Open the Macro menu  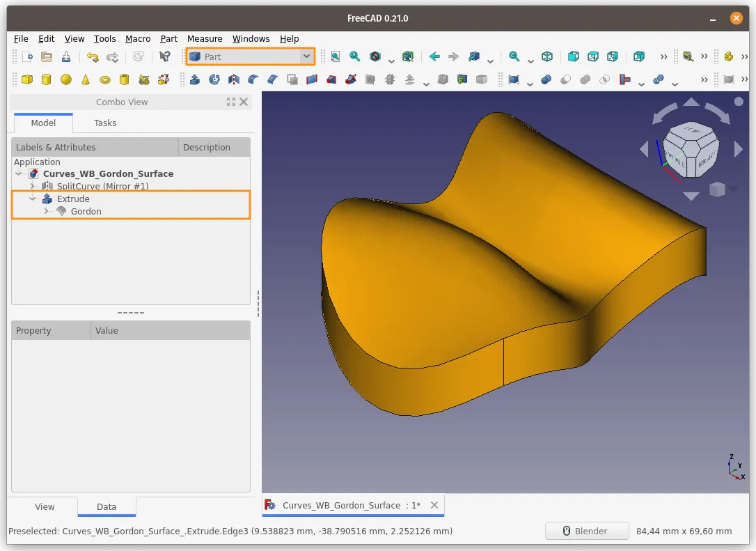pos(138,38)
